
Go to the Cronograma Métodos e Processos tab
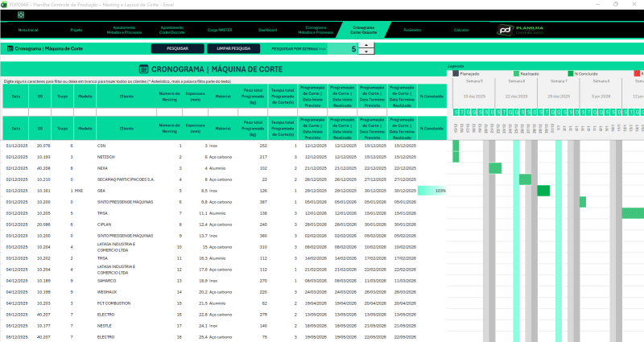(316, 30)
